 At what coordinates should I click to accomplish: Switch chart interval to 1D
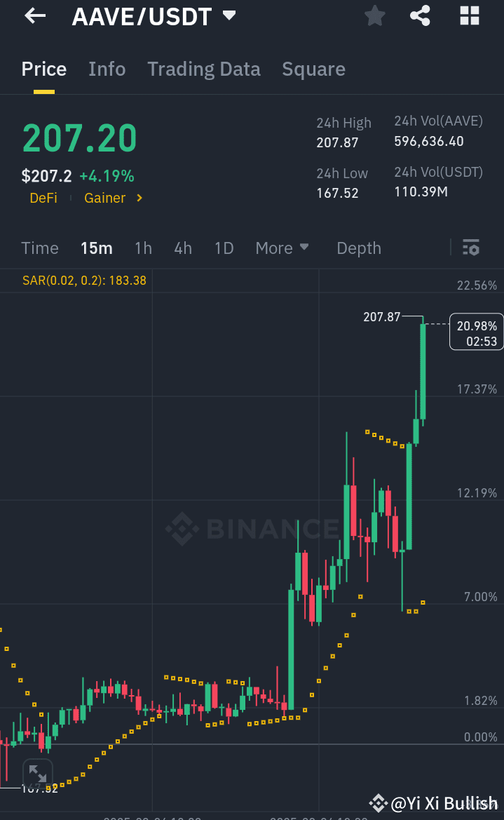point(224,248)
